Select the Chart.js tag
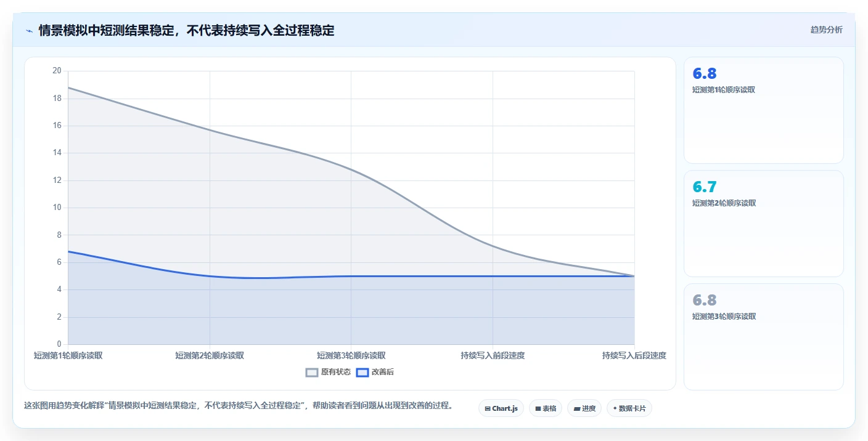The image size is (868, 441). point(501,408)
